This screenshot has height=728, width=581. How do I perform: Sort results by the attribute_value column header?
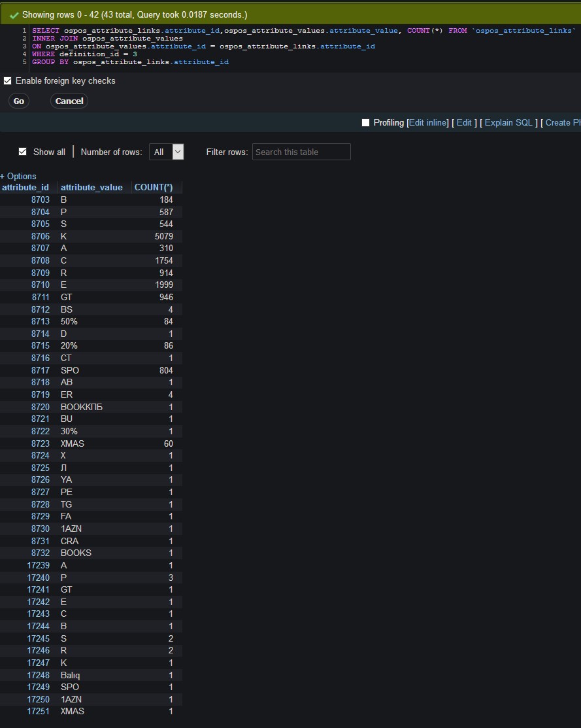click(91, 187)
